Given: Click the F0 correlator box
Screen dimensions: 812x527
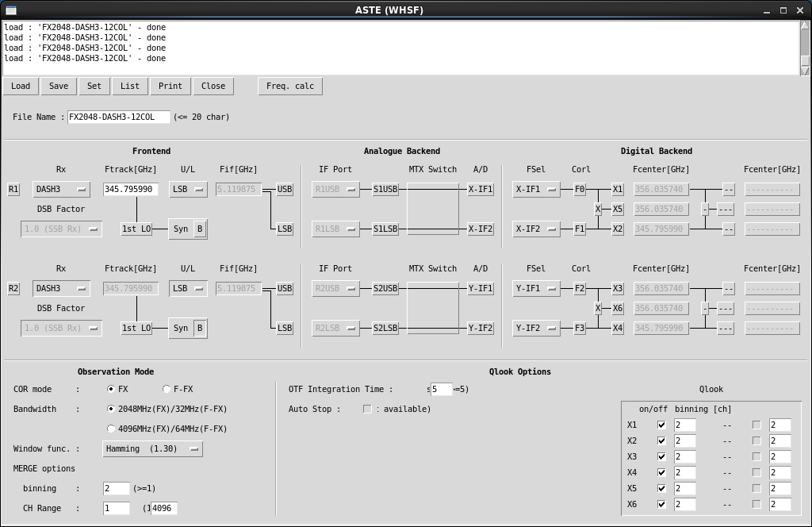Looking at the screenshot, I should point(580,189).
